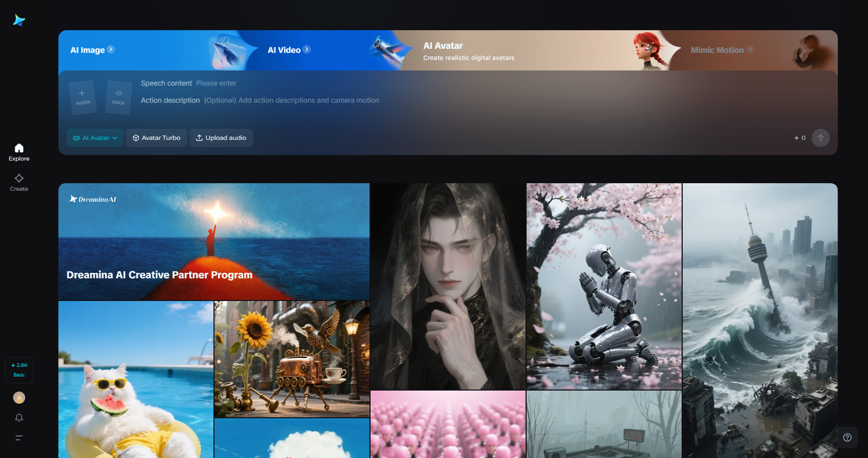Submit generation with the up-arrow button
Screen dimensions: 868x458
coord(821,138)
